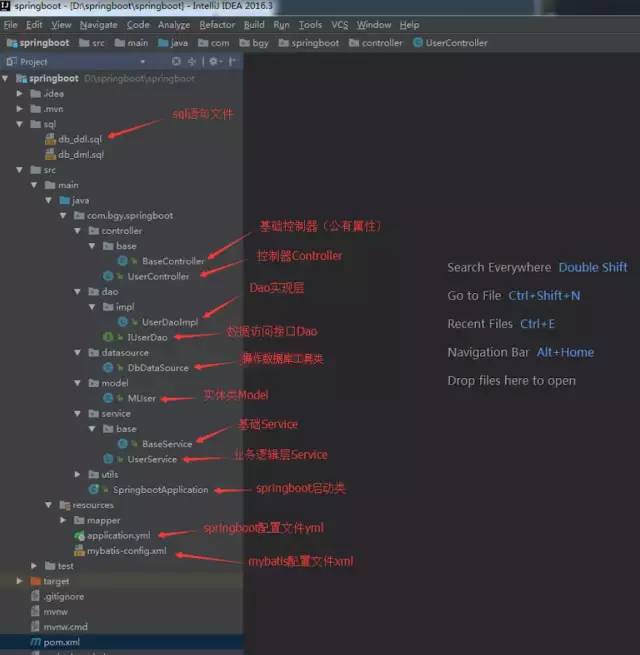
Task: Expand the .idea folder
Action: (x=19, y=94)
